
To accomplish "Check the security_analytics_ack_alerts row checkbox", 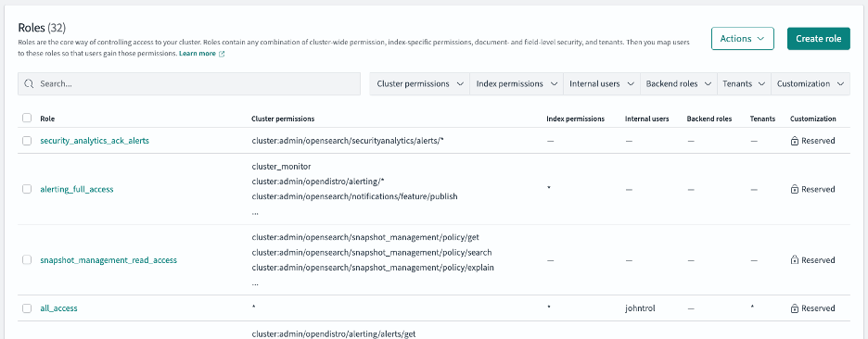I will pyautogui.click(x=27, y=141).
